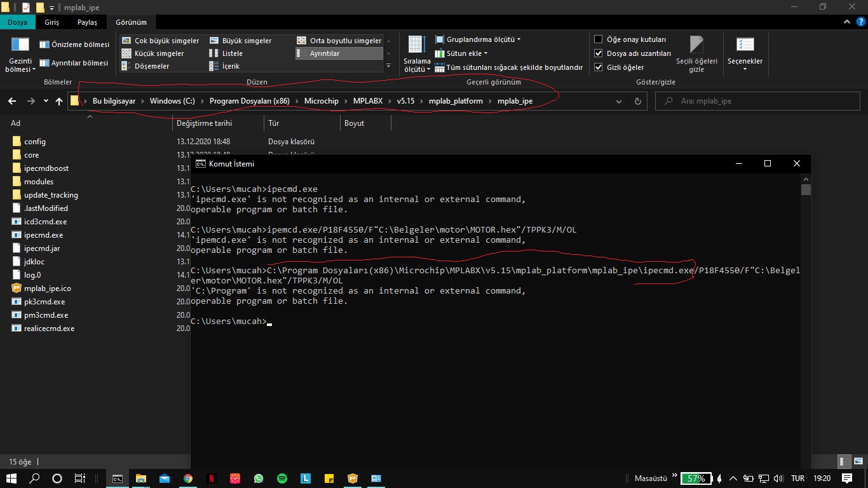This screenshot has height=488, width=868.
Task: Open the ipecmdboost folder
Action: [40, 168]
